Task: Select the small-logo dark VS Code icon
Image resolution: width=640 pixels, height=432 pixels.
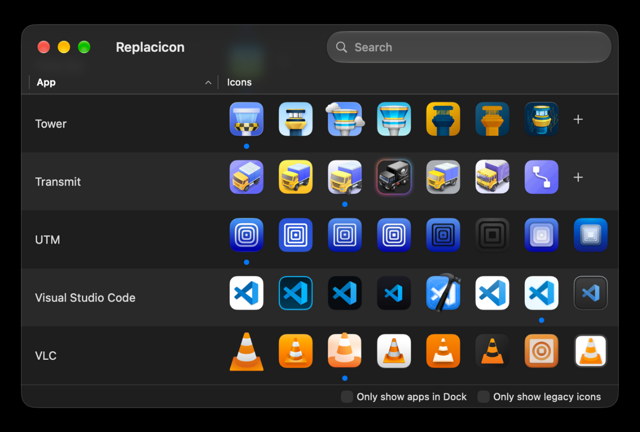Action: [x=394, y=293]
